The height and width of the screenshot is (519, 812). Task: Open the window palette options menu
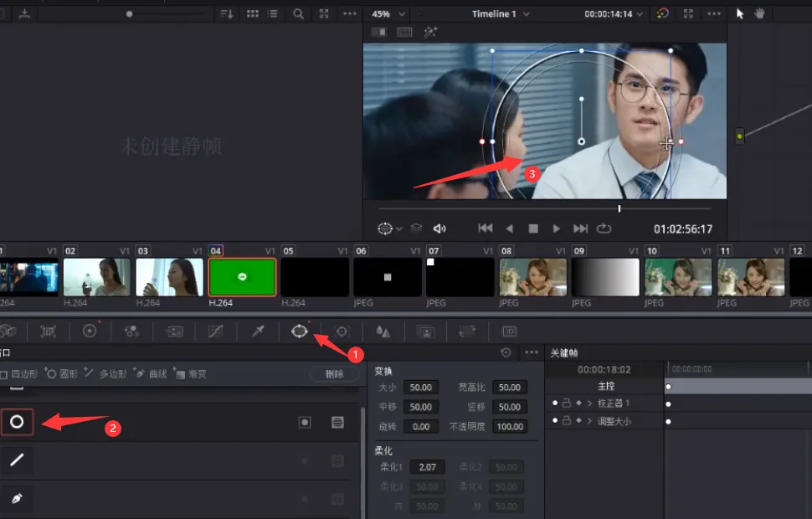pos(532,352)
